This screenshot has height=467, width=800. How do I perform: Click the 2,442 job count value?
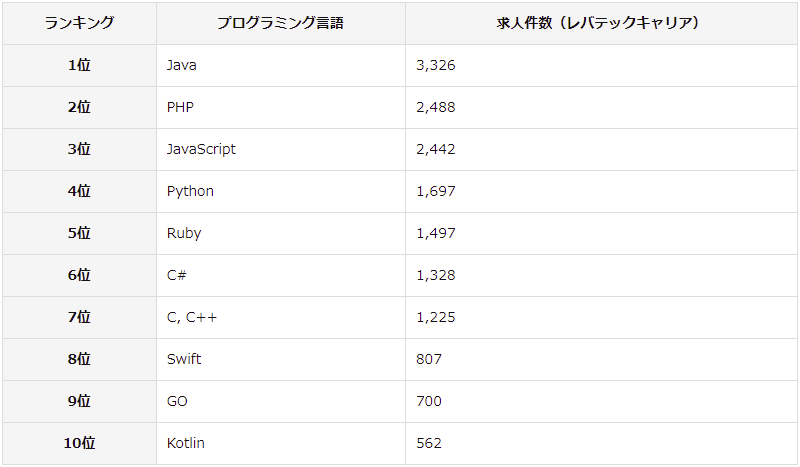coord(436,149)
